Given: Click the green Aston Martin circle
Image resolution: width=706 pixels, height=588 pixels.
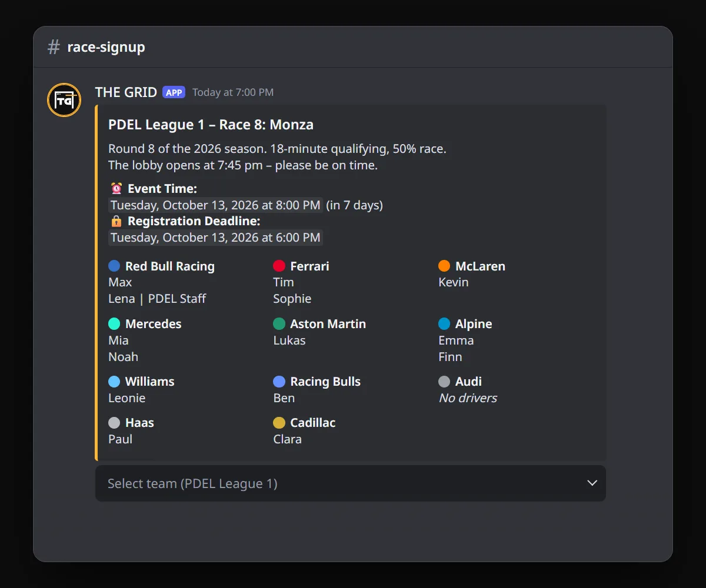Looking at the screenshot, I should [x=279, y=324].
